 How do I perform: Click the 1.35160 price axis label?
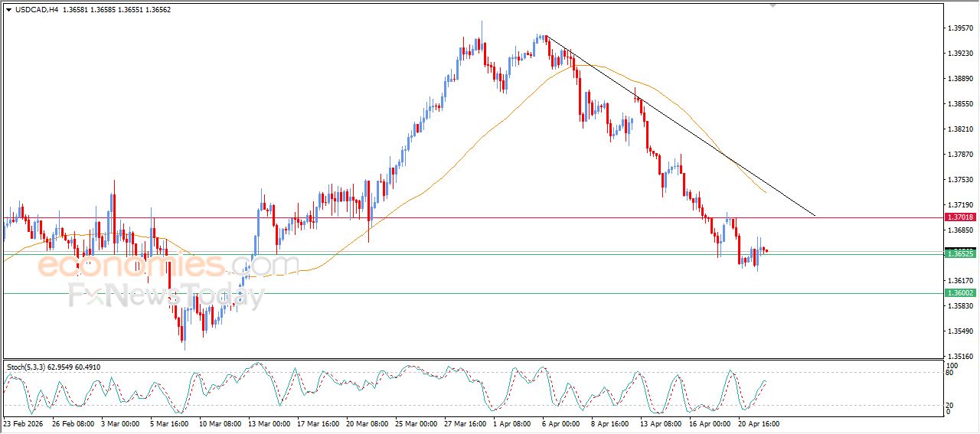960,357
